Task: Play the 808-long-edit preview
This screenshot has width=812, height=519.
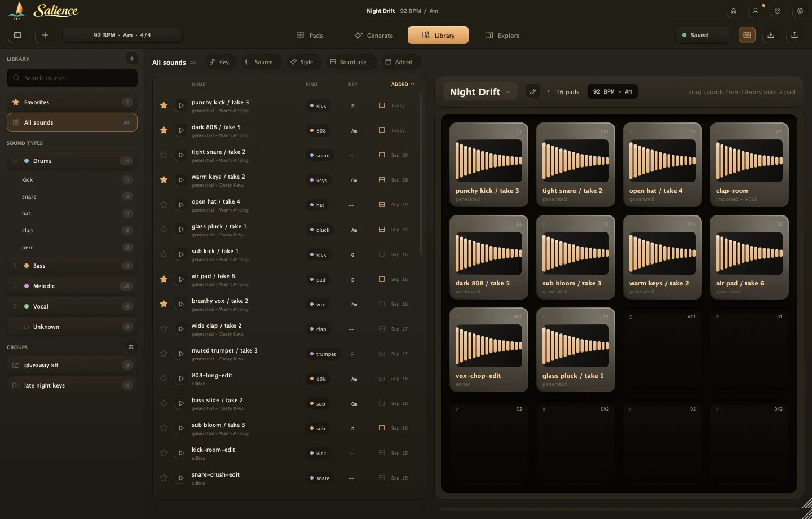Action: point(181,379)
